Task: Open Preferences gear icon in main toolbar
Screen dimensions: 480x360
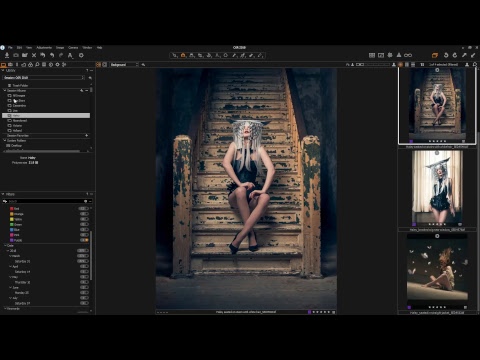Action: pos(81,55)
